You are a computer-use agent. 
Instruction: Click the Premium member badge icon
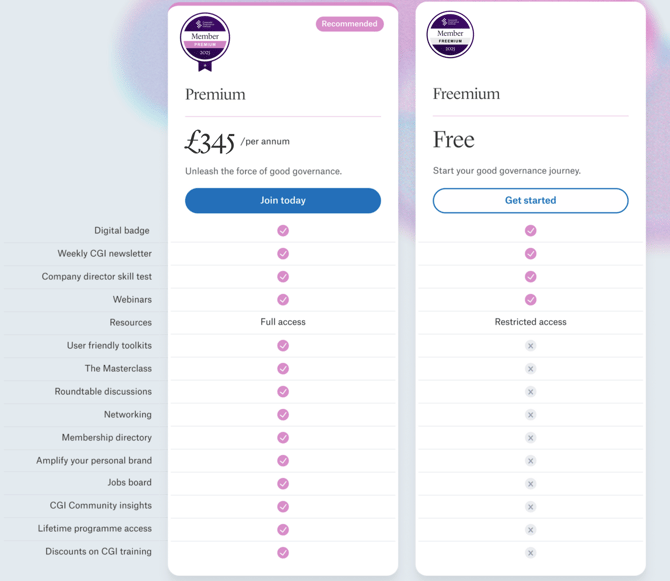coord(205,41)
